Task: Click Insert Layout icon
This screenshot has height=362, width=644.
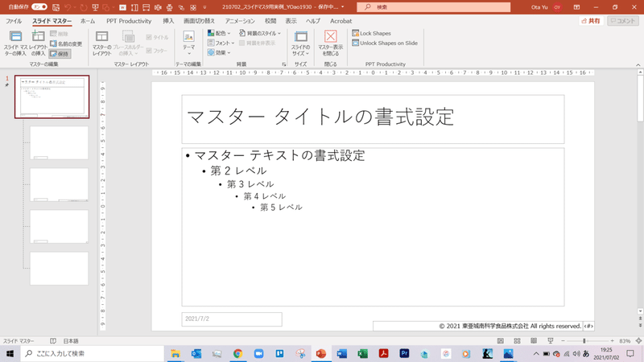Action: 38,43
